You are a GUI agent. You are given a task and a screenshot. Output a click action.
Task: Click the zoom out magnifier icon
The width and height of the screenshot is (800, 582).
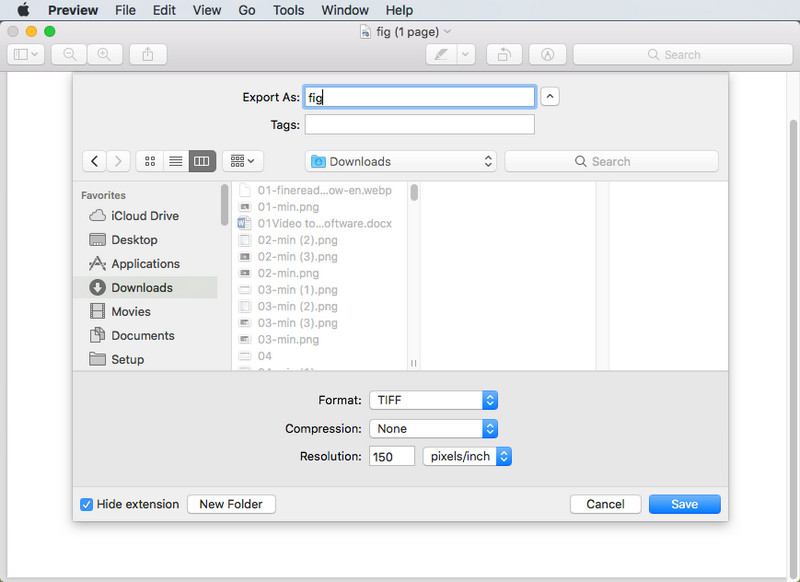click(x=71, y=55)
